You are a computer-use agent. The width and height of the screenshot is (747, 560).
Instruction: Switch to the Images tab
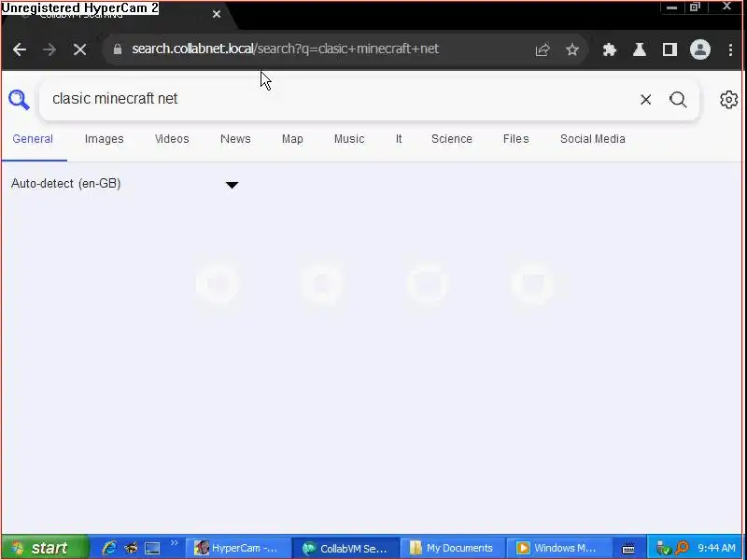click(105, 139)
